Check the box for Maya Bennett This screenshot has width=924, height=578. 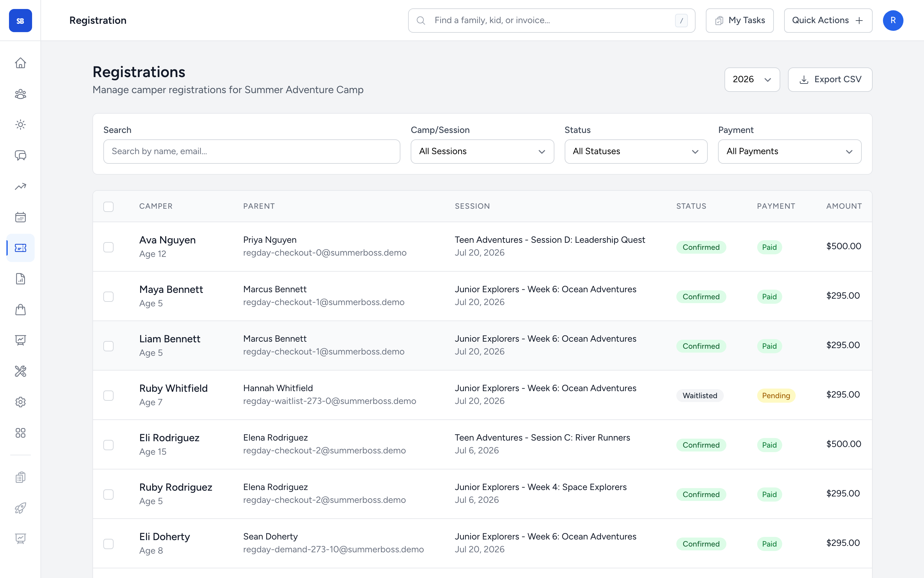pos(108,296)
